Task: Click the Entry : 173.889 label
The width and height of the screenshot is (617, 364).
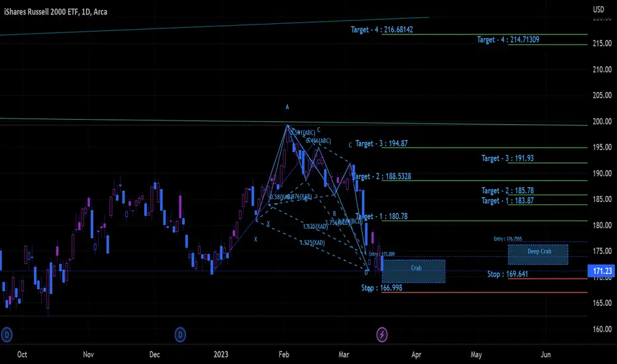Action: click(382, 254)
